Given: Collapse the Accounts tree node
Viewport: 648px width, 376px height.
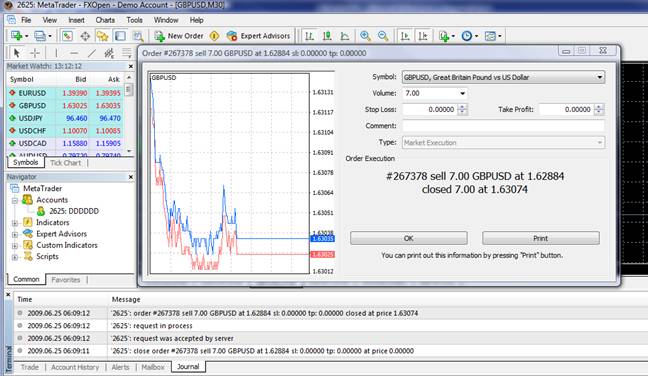Looking at the screenshot, I should click(15, 200).
